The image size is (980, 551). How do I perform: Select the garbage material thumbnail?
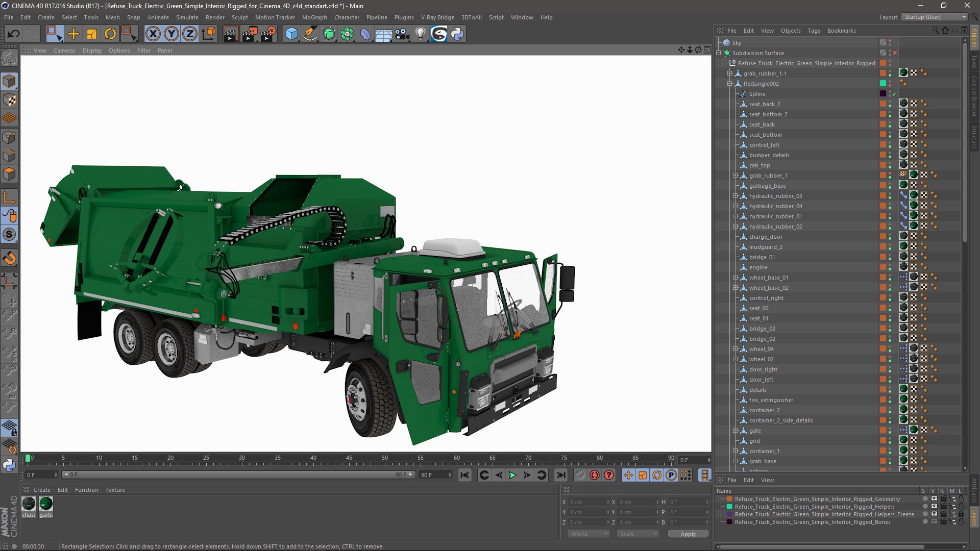46,504
